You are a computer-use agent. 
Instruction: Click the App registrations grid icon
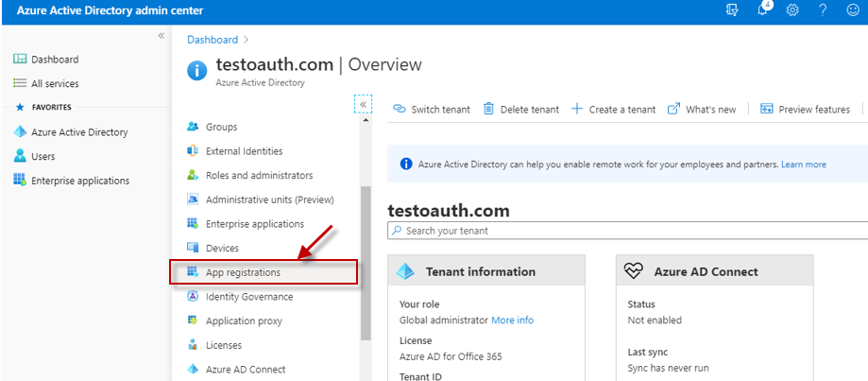[x=193, y=272]
